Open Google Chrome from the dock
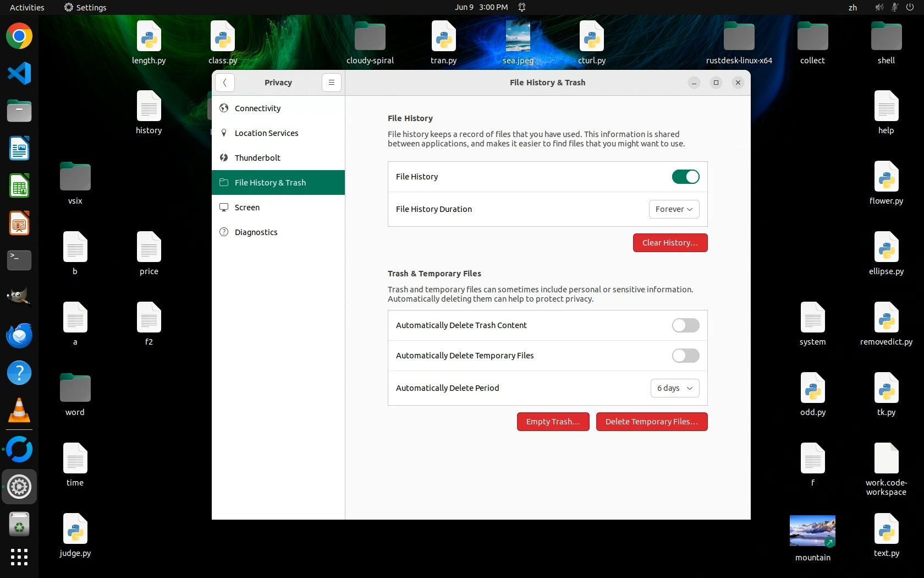This screenshot has width=924, height=578. point(19,36)
